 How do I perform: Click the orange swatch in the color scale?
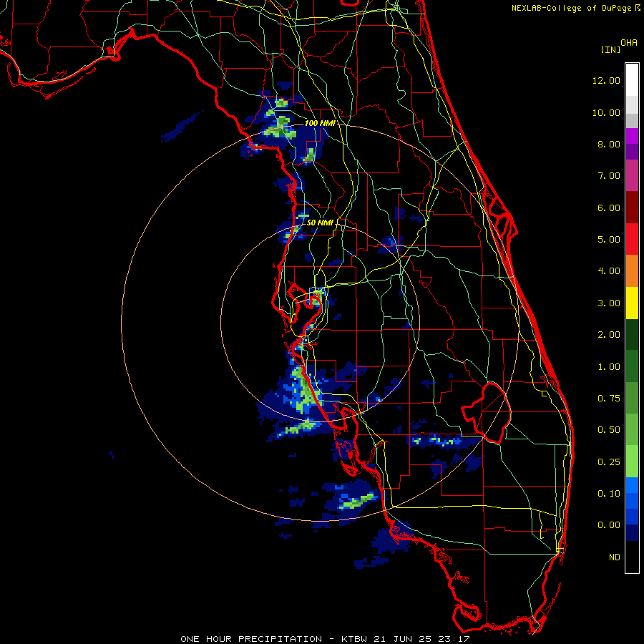632,271
